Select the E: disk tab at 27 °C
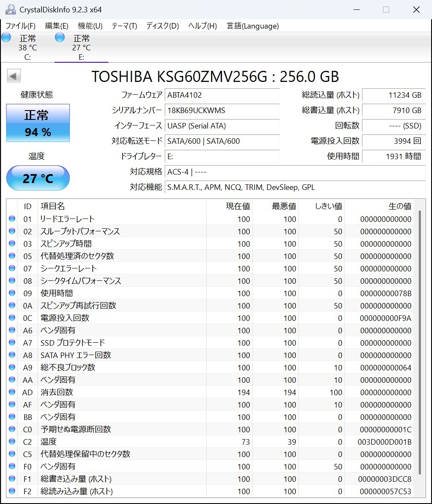 coord(82,47)
